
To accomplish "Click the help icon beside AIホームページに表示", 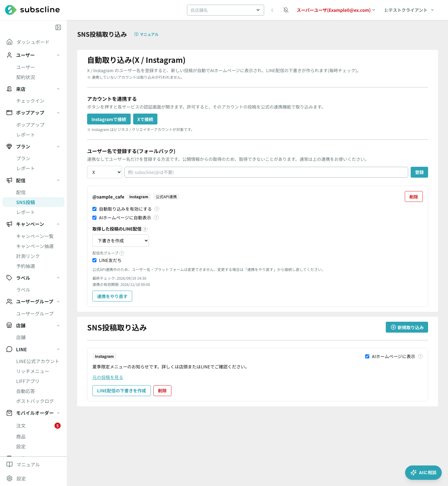I will coord(420,356).
